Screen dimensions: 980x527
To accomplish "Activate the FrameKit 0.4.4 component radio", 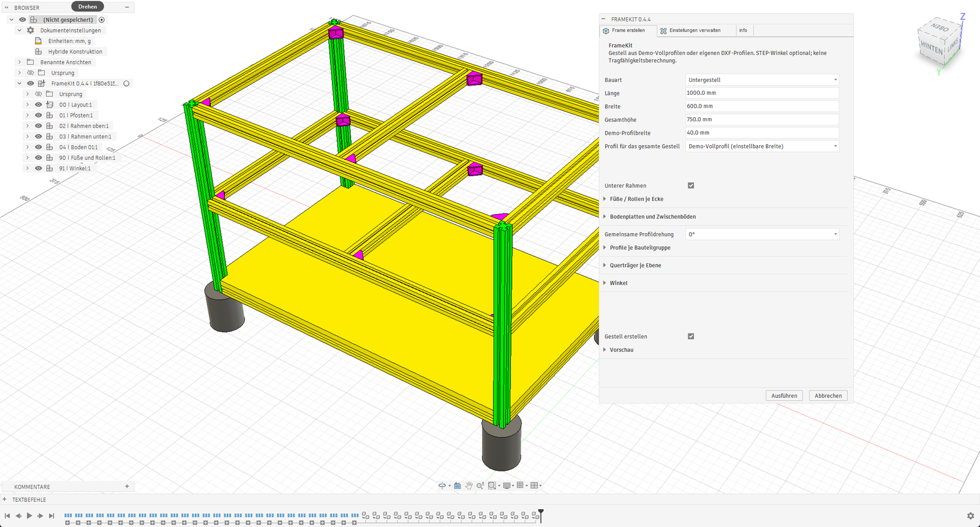I will 126,83.
